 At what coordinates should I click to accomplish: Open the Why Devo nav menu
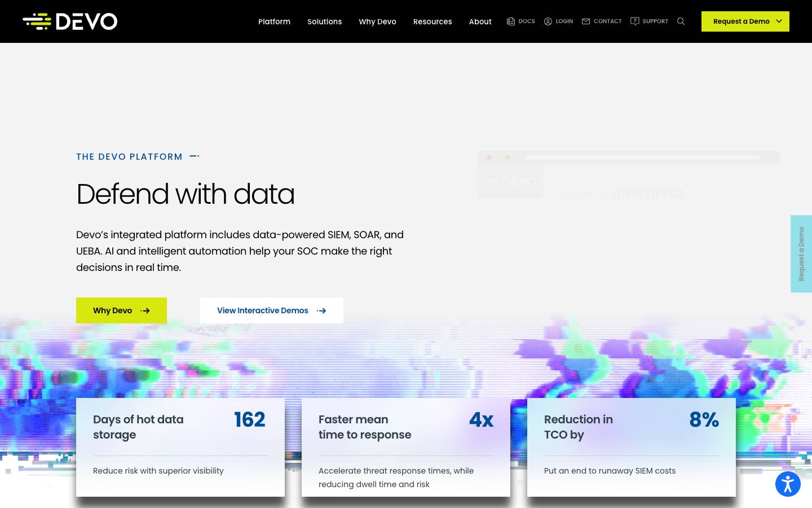[378, 21]
